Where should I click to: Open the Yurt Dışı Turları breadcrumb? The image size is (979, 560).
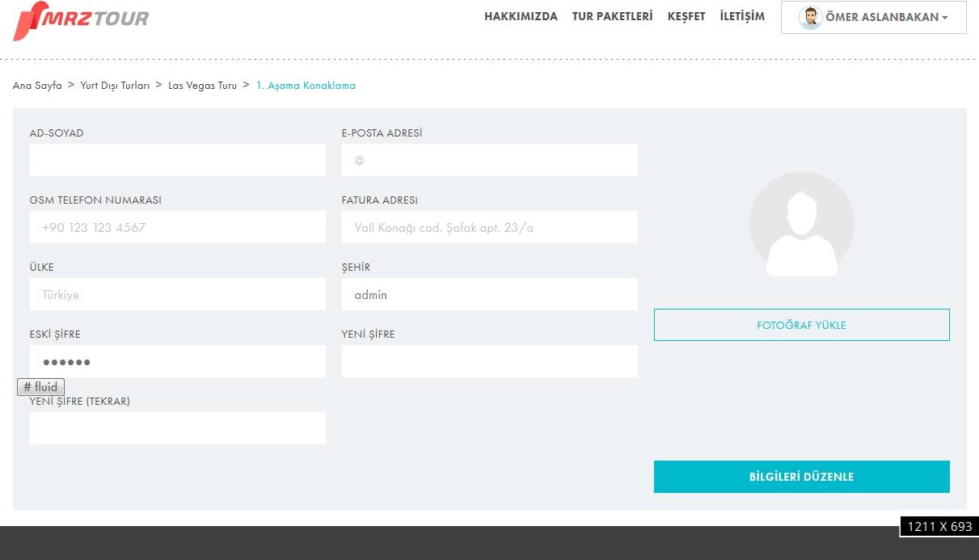tap(115, 86)
